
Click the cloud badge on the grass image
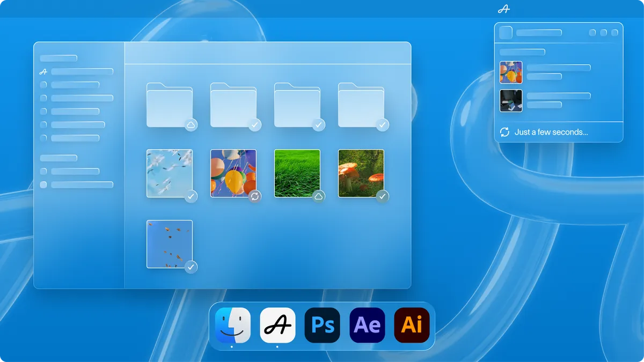(319, 196)
